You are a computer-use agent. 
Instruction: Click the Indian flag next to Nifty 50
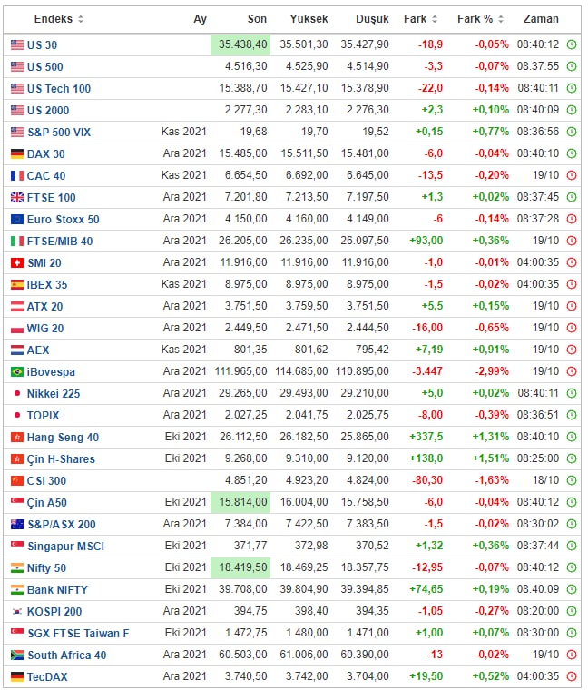tap(17, 567)
